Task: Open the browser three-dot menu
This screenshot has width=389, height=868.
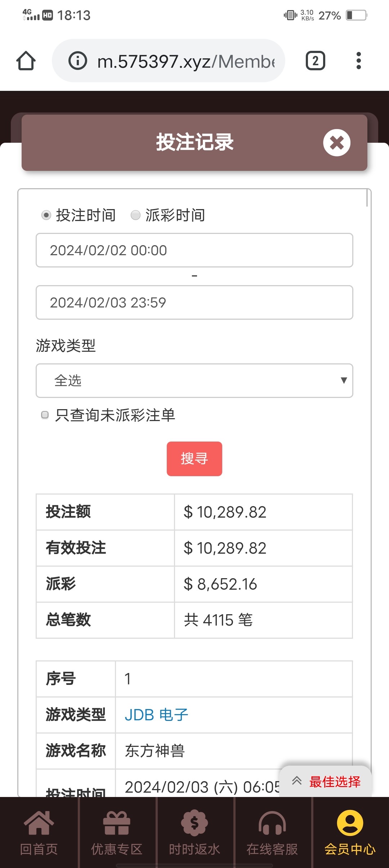Action: click(x=358, y=61)
